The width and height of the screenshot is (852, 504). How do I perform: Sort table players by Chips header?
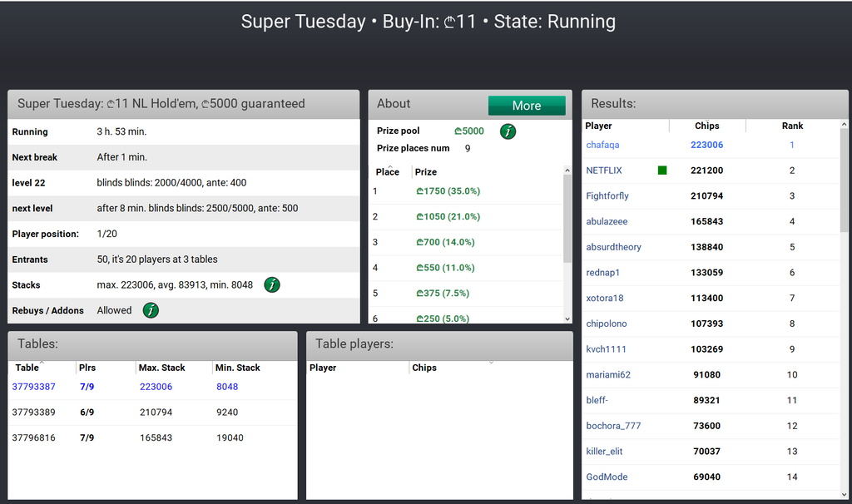[x=424, y=368]
